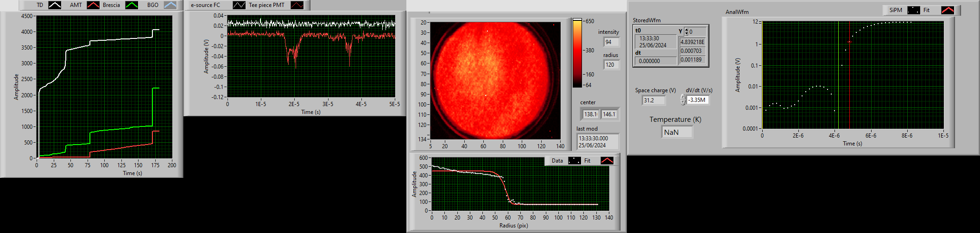Image resolution: width=980 pixels, height=233 pixels.
Task: Click the intensity color ramp scale
Action: pyautogui.click(x=577, y=53)
